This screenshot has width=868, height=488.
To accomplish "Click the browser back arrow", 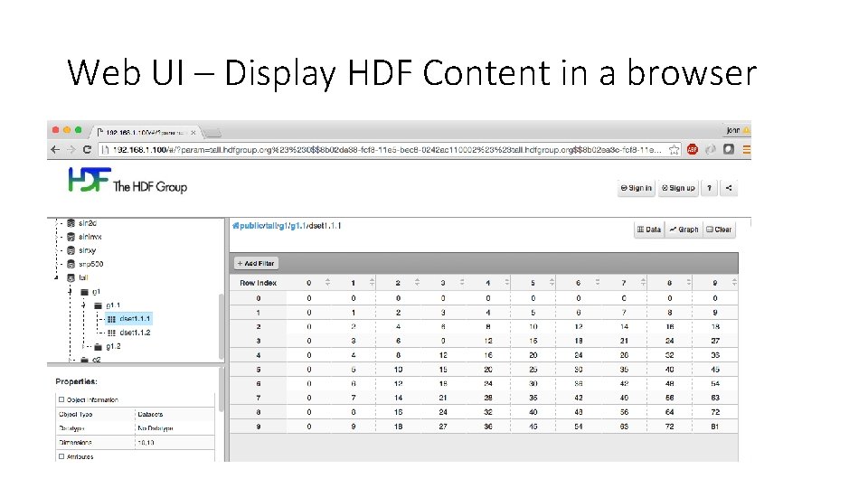I will 55,149.
